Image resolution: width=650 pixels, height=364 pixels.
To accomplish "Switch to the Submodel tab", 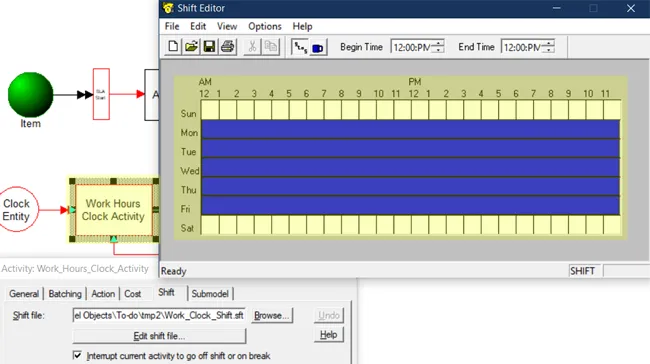I will [210, 294].
